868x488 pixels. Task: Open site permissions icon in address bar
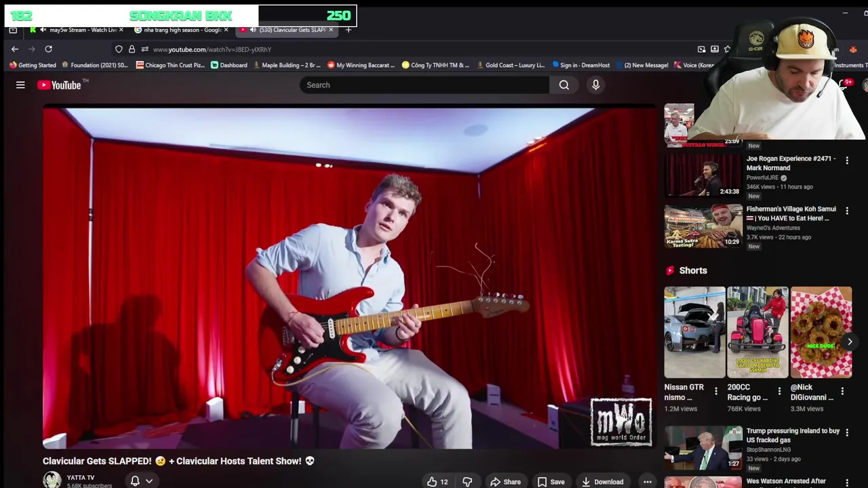pyautogui.click(x=144, y=49)
